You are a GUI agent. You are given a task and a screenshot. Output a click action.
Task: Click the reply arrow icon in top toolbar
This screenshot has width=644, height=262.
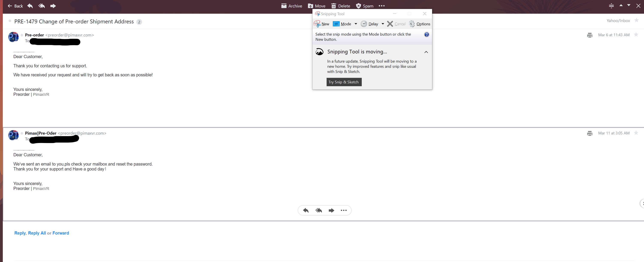click(30, 6)
